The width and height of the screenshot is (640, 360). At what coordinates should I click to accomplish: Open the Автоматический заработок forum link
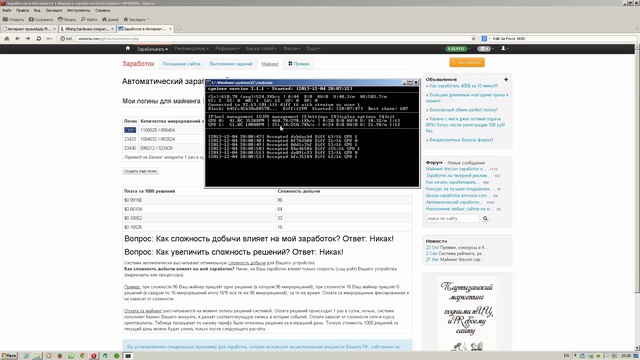coord(454,202)
